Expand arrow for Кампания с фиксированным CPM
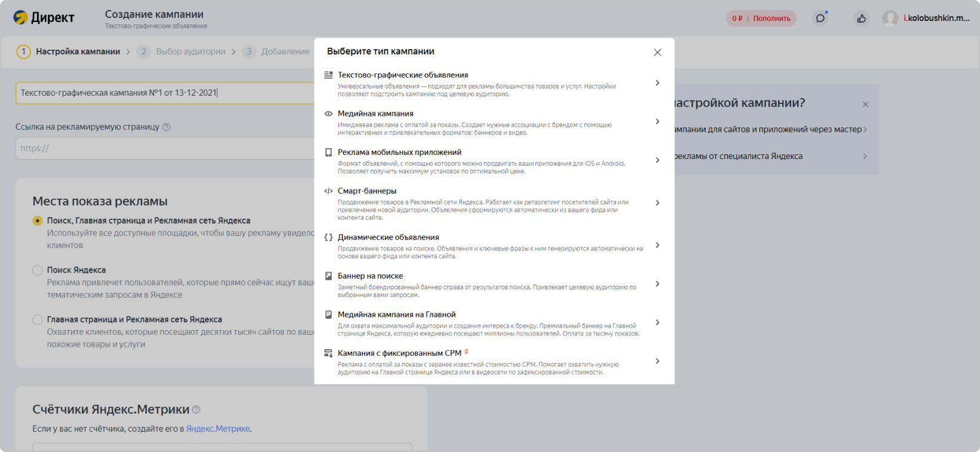 (657, 361)
